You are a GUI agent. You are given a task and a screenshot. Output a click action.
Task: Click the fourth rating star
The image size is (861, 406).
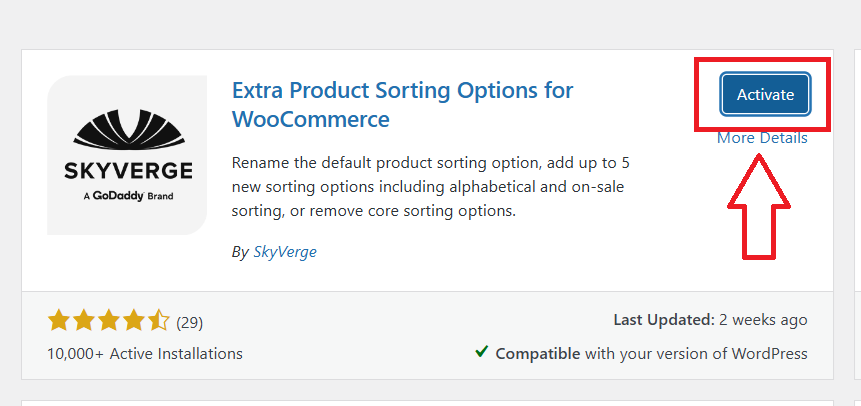pyautogui.click(x=134, y=321)
